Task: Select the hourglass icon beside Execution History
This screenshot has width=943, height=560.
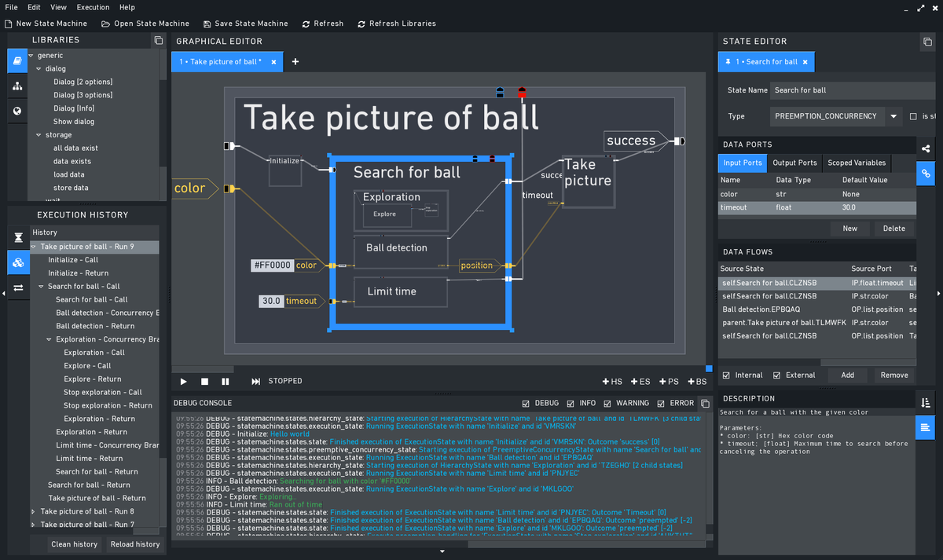Action: (16, 237)
